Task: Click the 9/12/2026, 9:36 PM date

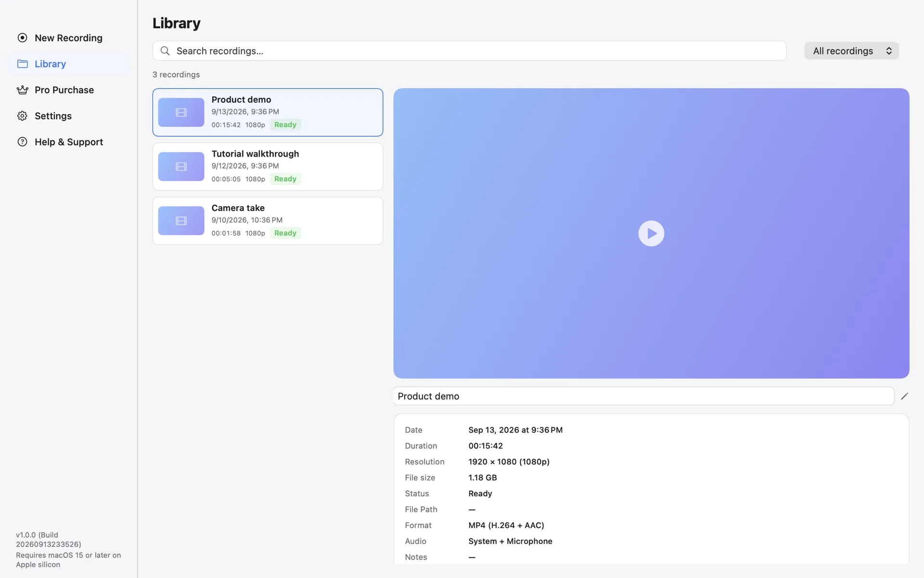Action: point(245,166)
